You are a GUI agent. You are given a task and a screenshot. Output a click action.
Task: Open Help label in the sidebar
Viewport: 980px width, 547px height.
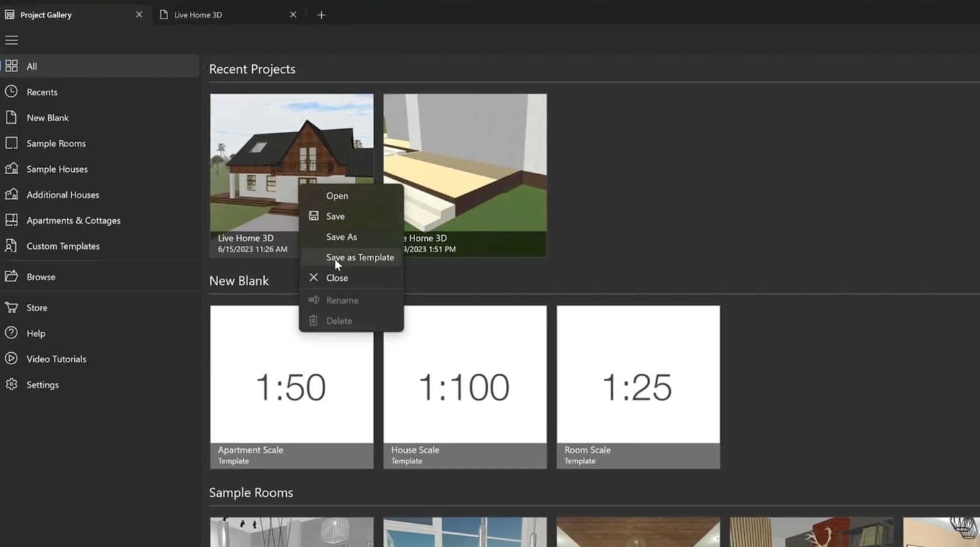click(36, 333)
